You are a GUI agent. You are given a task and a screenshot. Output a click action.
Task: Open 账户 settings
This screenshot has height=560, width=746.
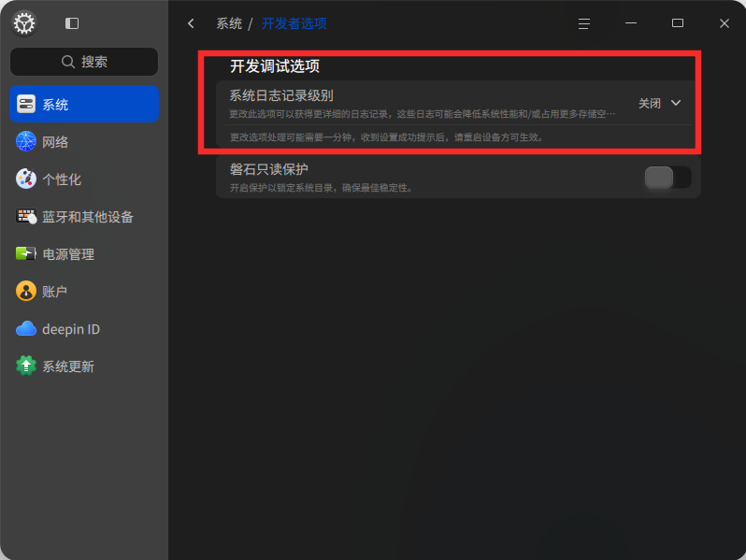pyautogui.click(x=84, y=291)
